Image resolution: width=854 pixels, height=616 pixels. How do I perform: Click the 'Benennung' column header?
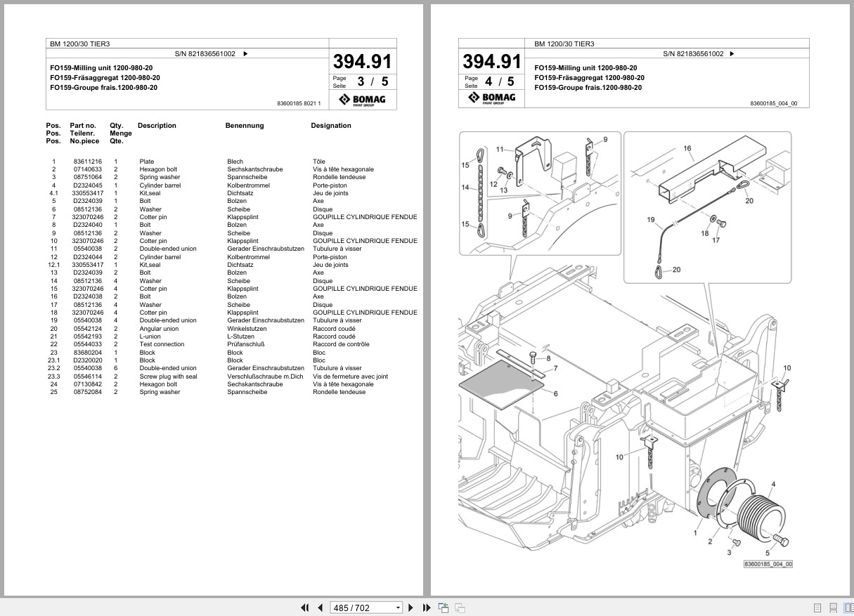245,126
